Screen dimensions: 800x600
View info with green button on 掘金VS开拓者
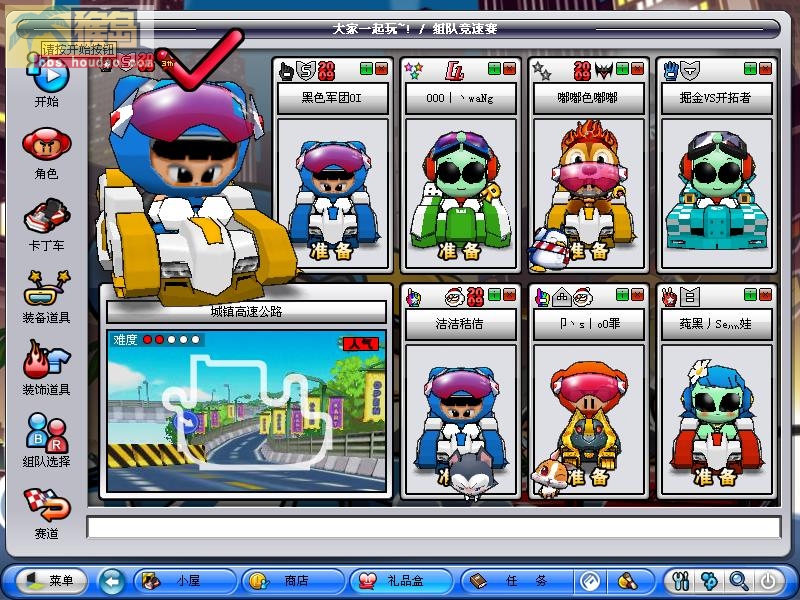(750, 69)
